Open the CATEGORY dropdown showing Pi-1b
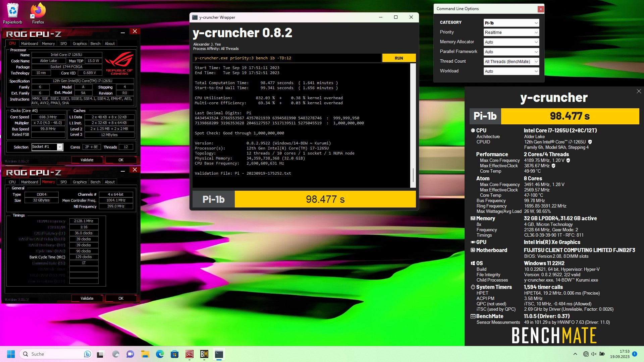644x362 pixels. click(511, 23)
